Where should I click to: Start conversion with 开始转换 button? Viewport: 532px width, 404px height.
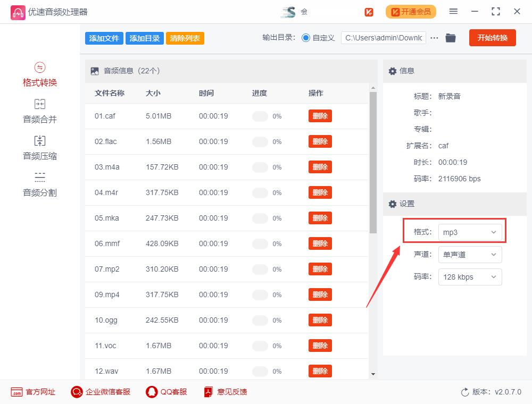492,38
